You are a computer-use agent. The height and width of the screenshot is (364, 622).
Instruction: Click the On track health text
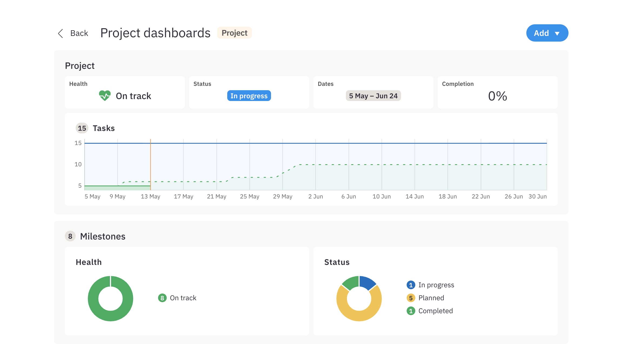click(x=133, y=96)
